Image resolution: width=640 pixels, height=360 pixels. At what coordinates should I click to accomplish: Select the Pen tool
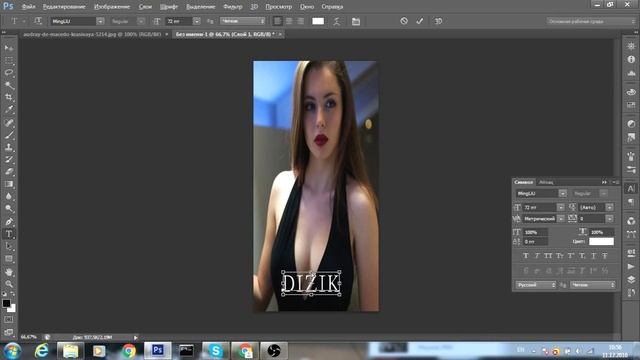click(x=9, y=222)
